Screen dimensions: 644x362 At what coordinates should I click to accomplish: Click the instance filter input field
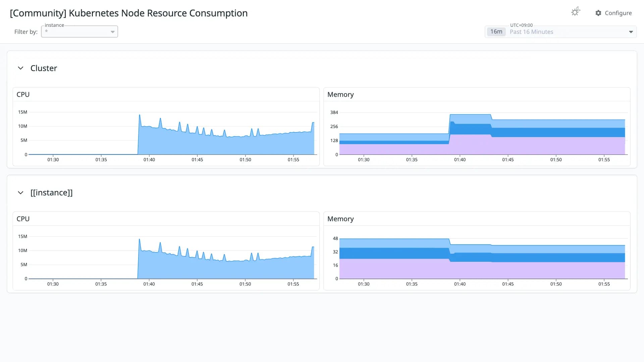point(79,32)
